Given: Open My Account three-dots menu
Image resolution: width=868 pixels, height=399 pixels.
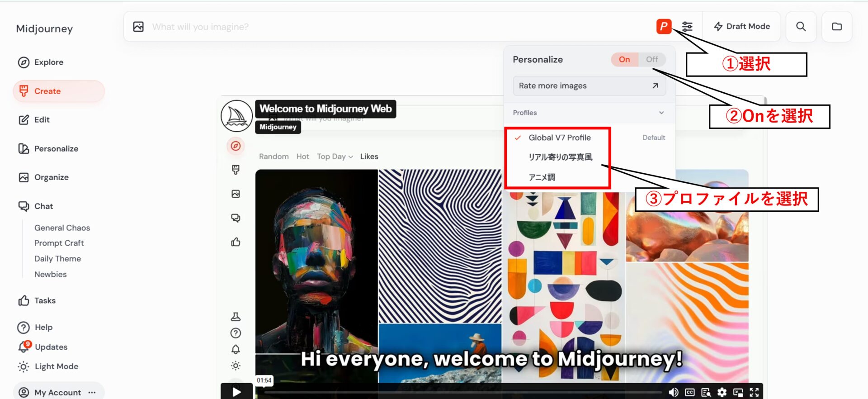Looking at the screenshot, I should click(92, 392).
